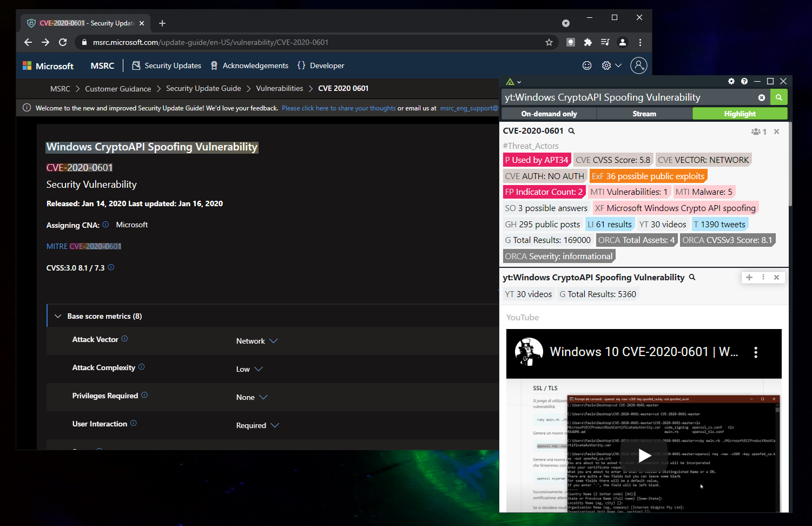This screenshot has width=812, height=526.
Task: Bookmark this page with star icon
Action: [549, 42]
